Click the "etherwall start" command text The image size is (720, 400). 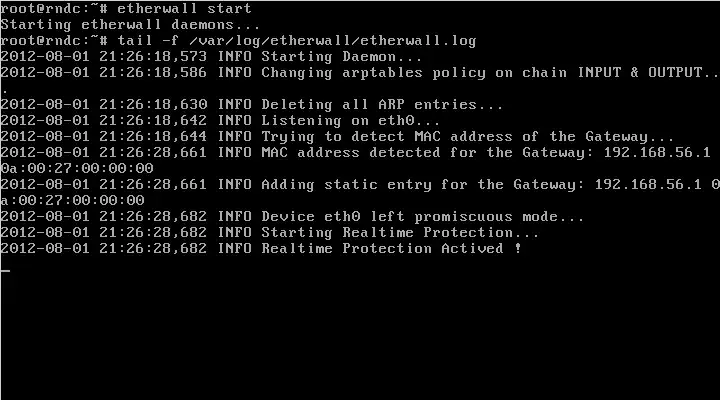coord(184,9)
